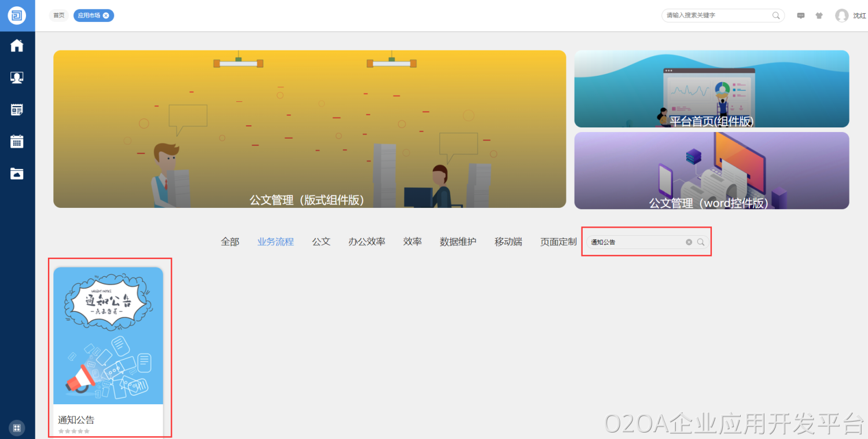868x439 pixels.
Task: Open the 平台首页(组件版) banner
Action: pos(711,89)
